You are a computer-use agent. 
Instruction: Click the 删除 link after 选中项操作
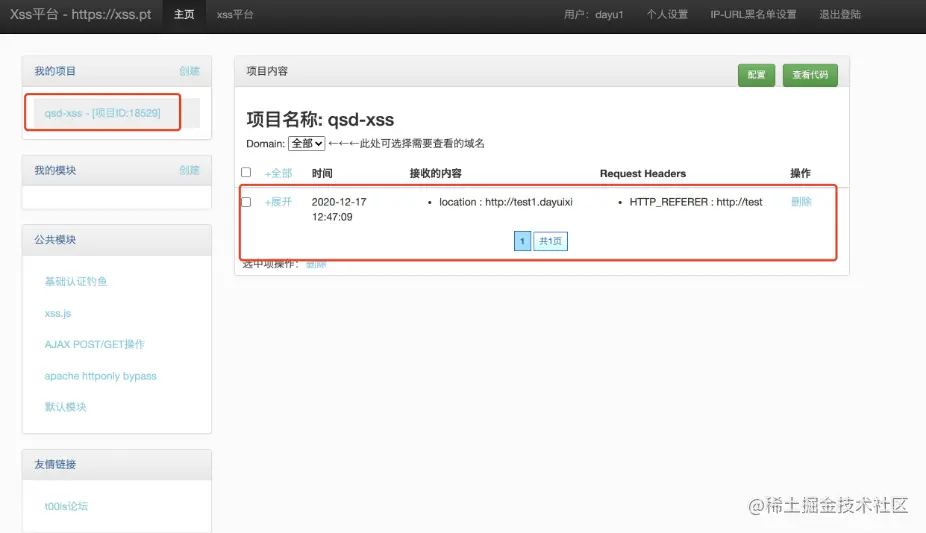point(316,264)
